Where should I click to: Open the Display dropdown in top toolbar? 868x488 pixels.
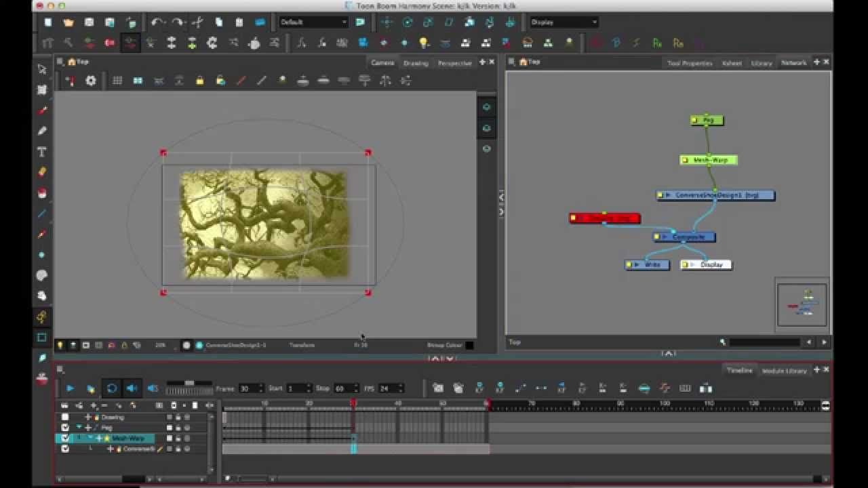pos(564,22)
